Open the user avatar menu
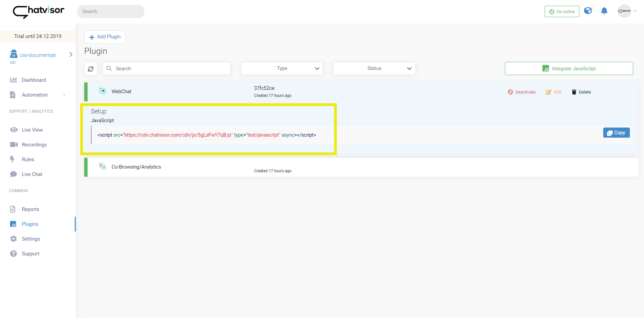This screenshot has width=644, height=318. 624,11
